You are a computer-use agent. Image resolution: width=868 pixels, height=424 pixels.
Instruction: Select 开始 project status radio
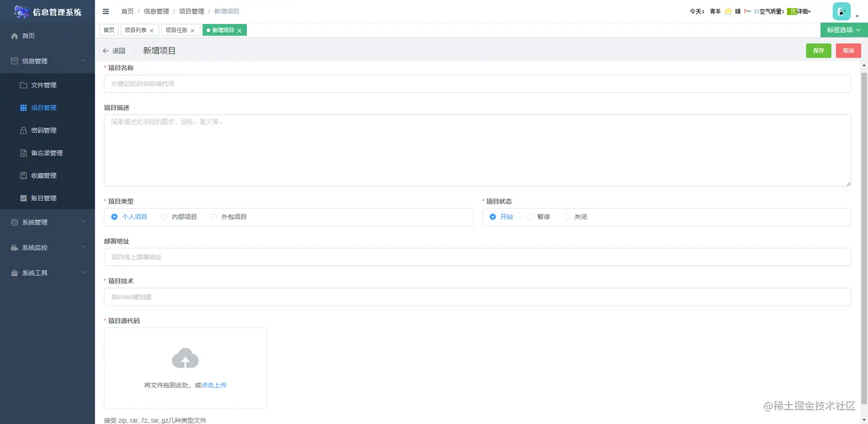(501, 217)
